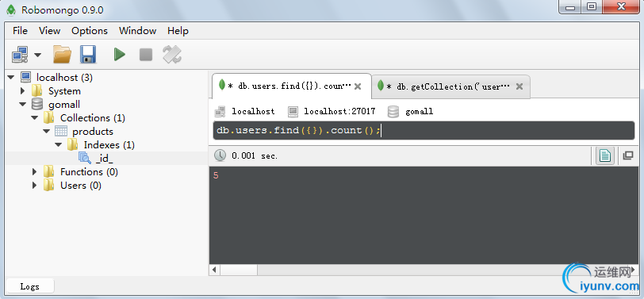Click the leaf icon on db.users.find tab

tap(222, 85)
